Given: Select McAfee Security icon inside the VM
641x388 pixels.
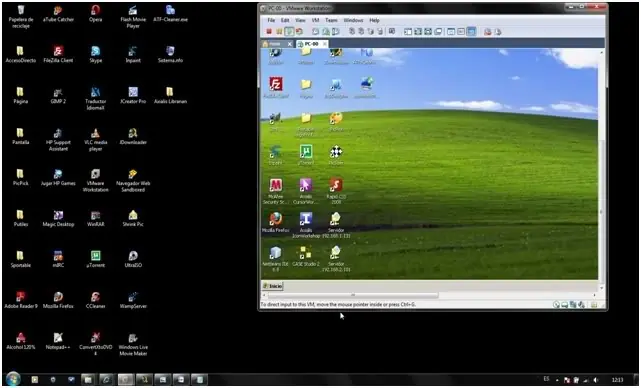Looking at the screenshot, I should [276, 192].
